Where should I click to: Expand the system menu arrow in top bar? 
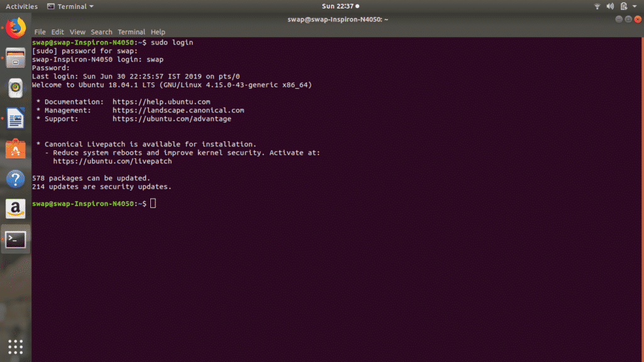pos(635,6)
